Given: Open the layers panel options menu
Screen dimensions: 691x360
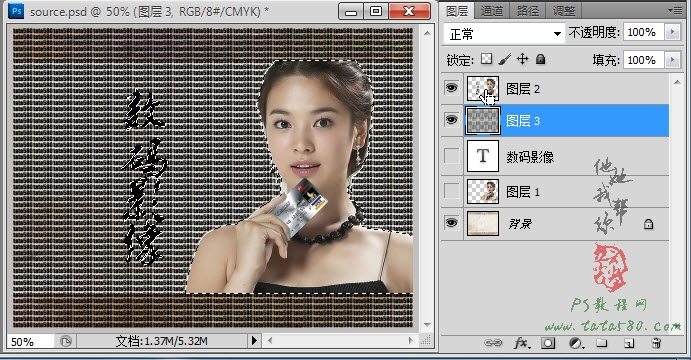Looking at the screenshot, I should (675, 10).
